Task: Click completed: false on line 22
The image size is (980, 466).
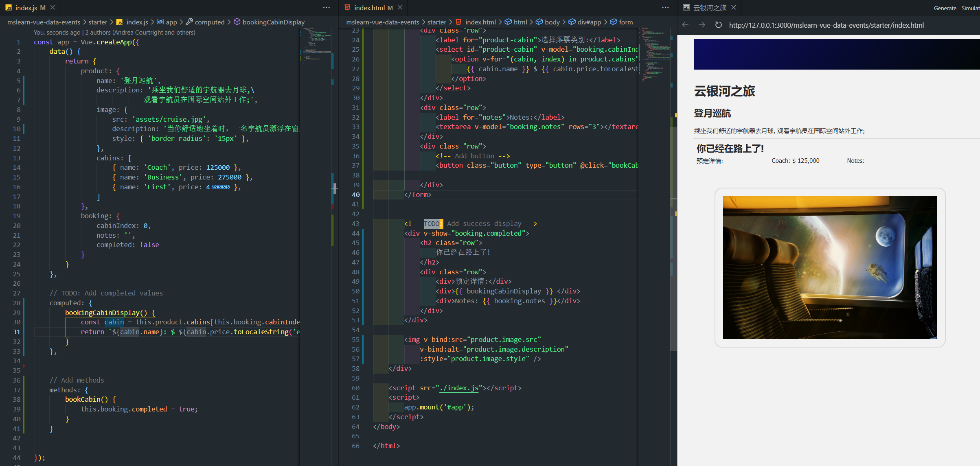Action: pyautogui.click(x=128, y=245)
